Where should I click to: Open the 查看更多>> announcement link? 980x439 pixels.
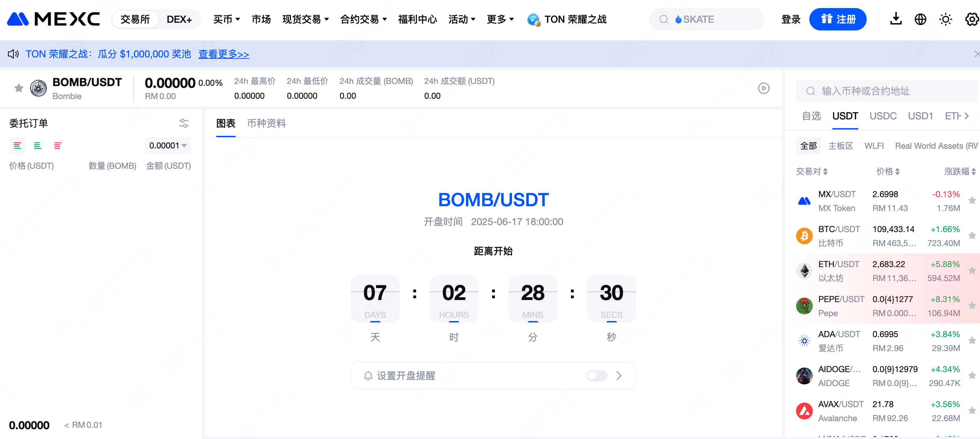pos(223,54)
